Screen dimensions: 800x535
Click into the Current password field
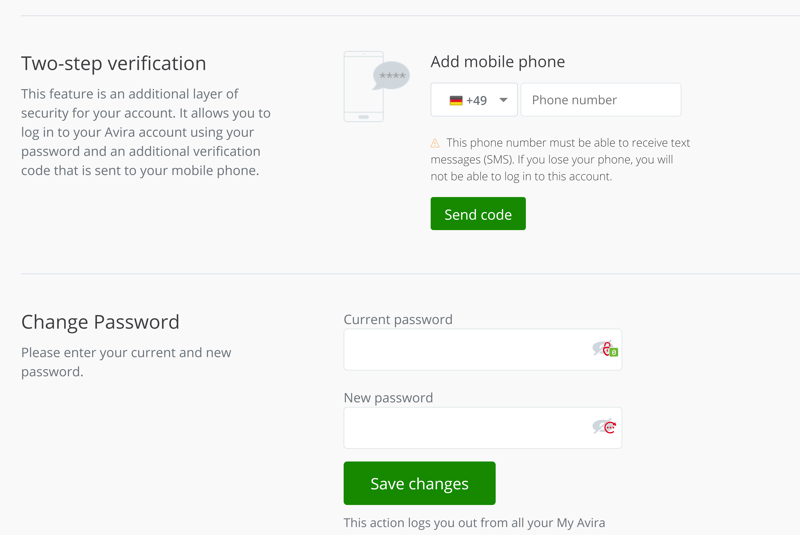465,350
